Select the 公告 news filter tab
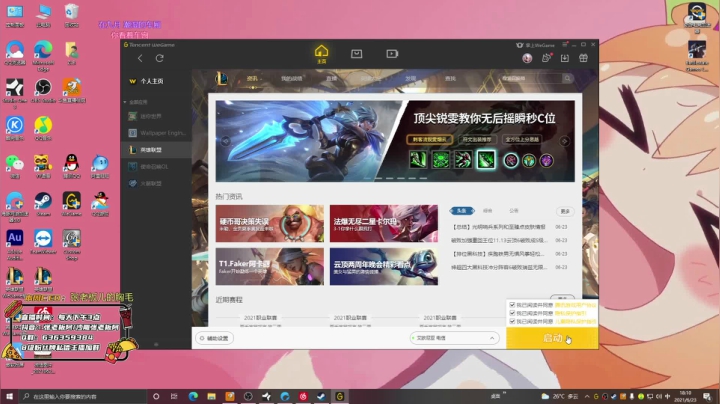 pos(514,211)
